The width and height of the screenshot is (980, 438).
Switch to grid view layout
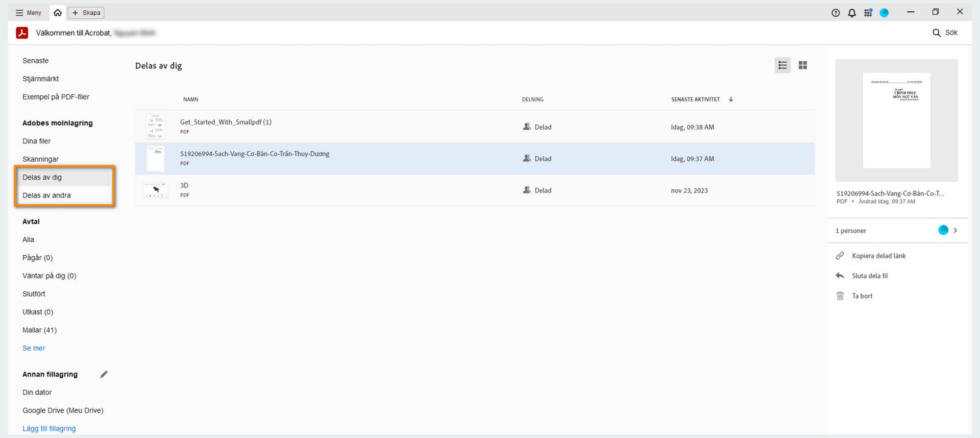coord(803,65)
